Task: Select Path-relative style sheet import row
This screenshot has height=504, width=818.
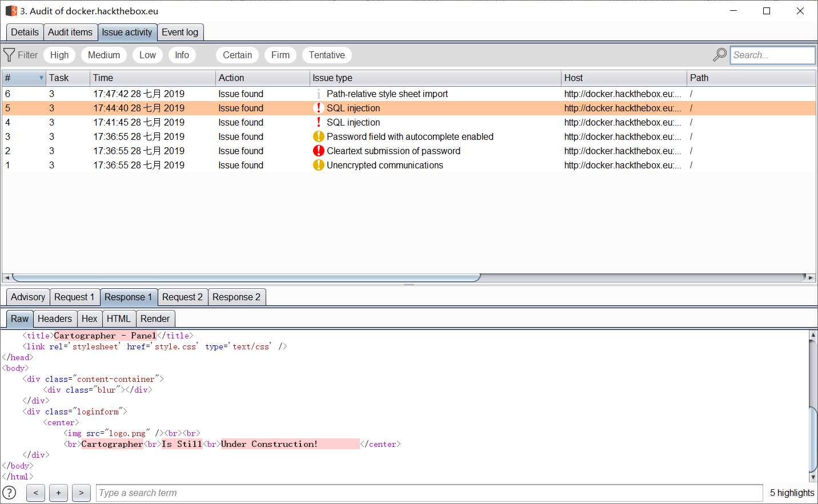Action: pos(409,94)
